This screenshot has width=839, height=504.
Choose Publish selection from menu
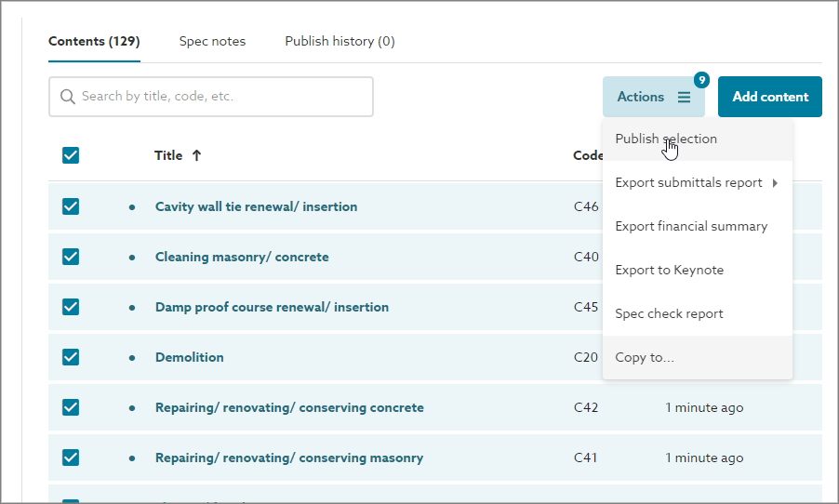[666, 139]
